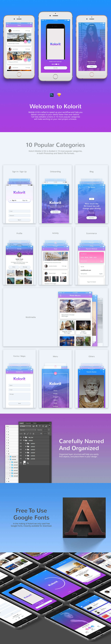Expand item 1 in left layer list
111x644 pixels.
[7, 429]
